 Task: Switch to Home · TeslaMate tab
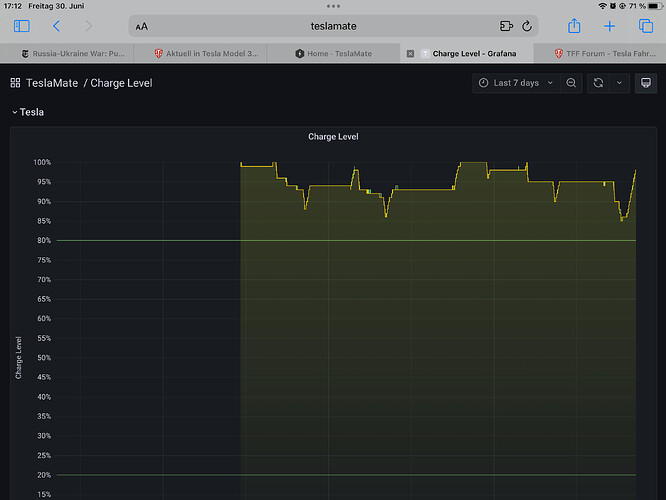pyautogui.click(x=333, y=54)
